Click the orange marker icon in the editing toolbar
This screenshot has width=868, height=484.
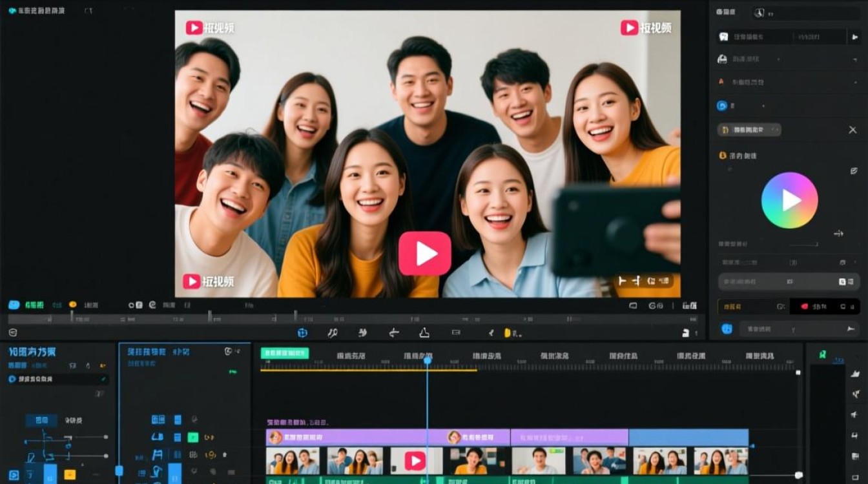pos(508,333)
